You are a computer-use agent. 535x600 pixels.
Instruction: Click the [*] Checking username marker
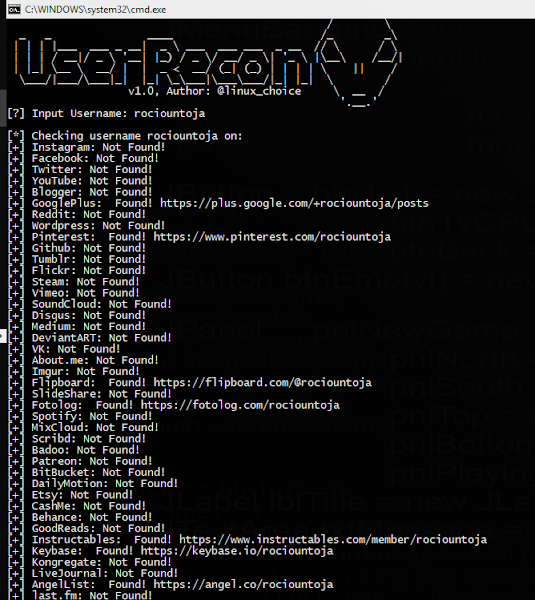(16, 136)
